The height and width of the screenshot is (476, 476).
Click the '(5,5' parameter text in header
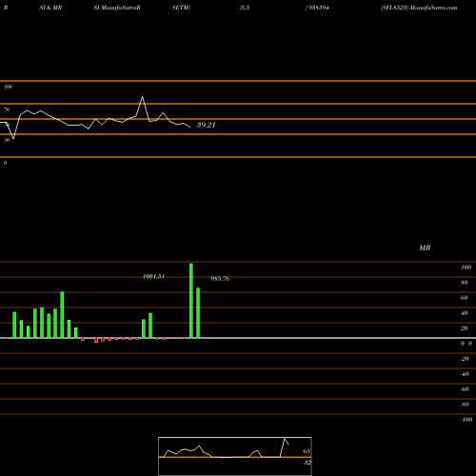[x=245, y=8]
